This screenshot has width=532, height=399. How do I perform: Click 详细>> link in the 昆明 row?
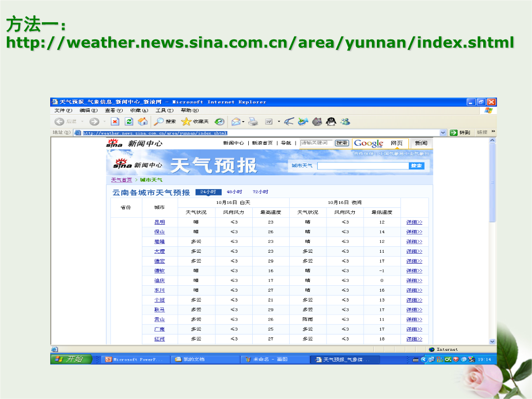414,222
